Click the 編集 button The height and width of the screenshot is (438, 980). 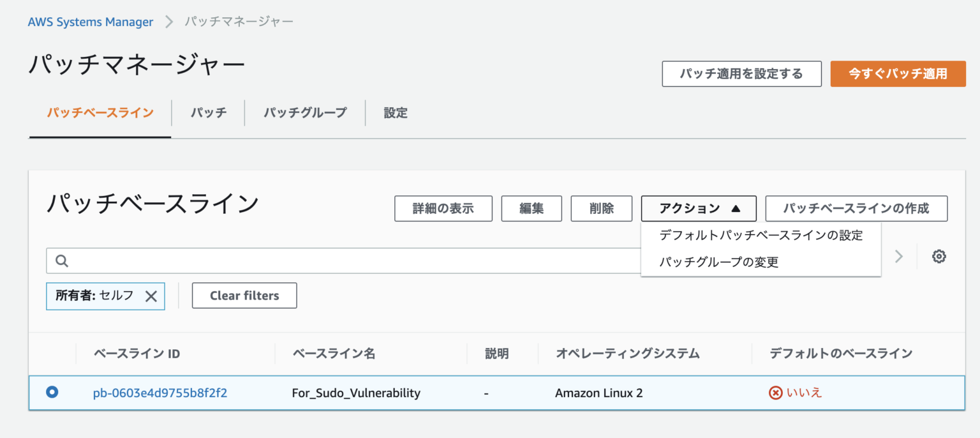pos(531,208)
